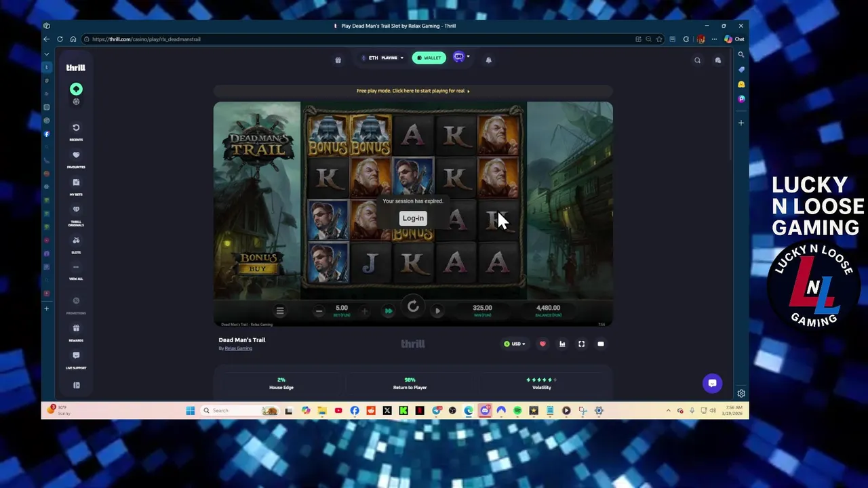Select the green casino spade icon

click(x=76, y=89)
